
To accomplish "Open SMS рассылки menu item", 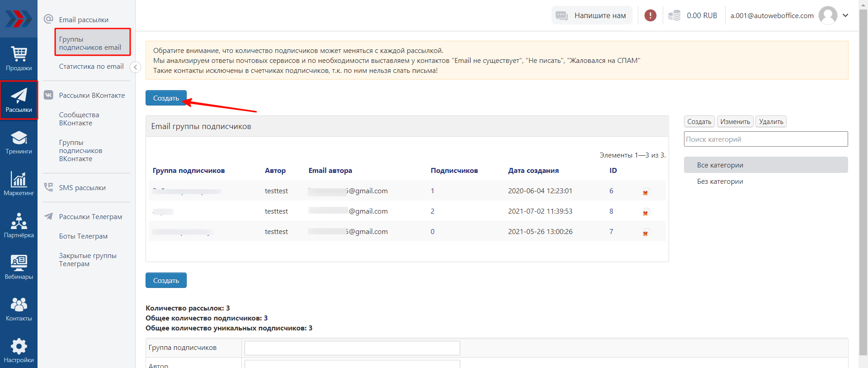I will [82, 188].
